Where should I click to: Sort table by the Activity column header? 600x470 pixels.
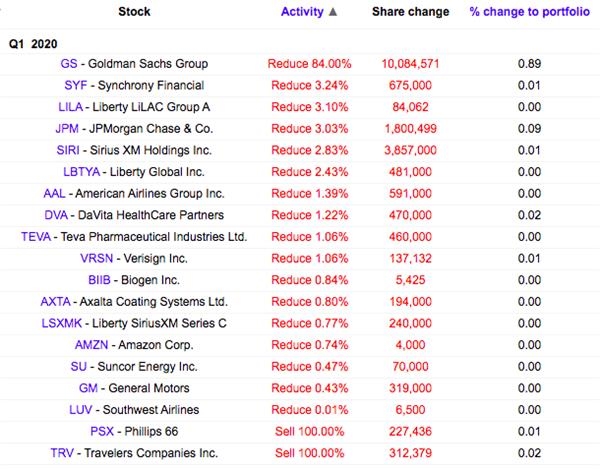click(x=302, y=12)
